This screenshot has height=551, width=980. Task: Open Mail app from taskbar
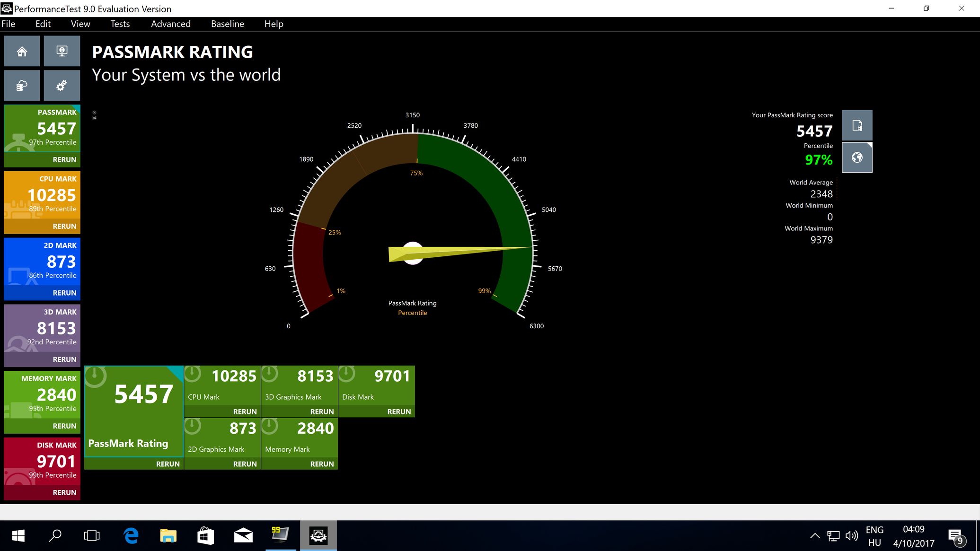tap(243, 536)
